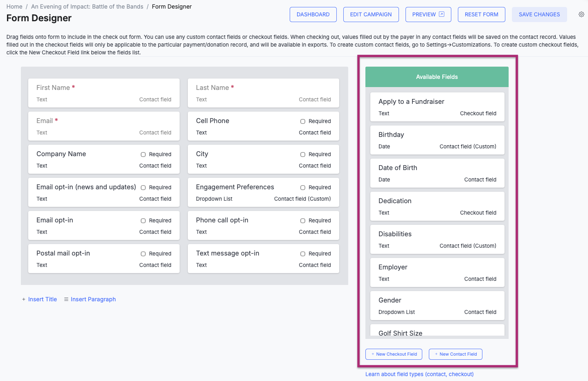The image size is (588, 381).
Task: Go to Home breadcrumb
Action: pos(14,7)
